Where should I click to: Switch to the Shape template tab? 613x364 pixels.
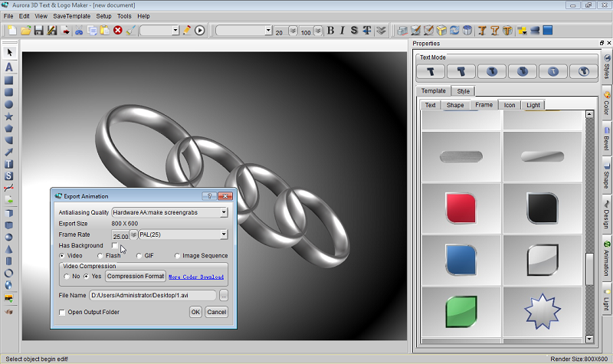pos(455,105)
